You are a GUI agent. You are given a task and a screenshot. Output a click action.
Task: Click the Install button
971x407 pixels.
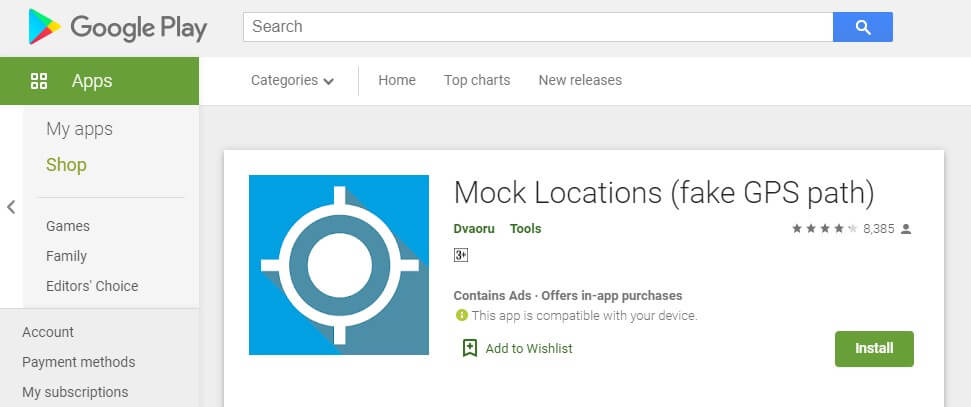pos(874,349)
